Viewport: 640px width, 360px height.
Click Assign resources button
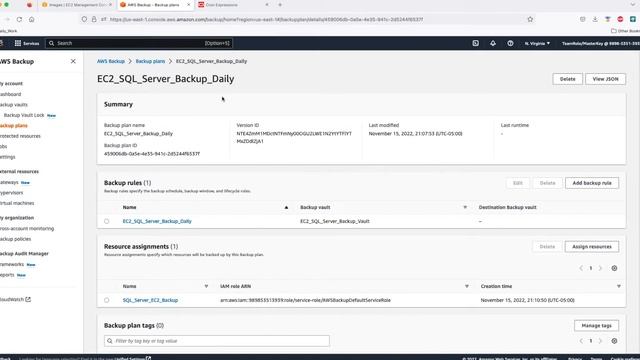click(x=592, y=247)
